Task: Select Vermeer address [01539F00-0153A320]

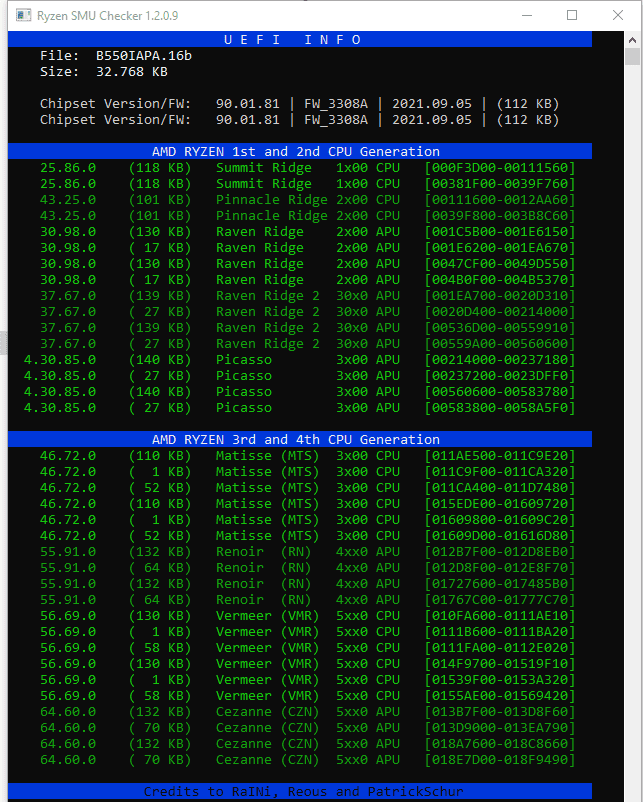Action: (500, 680)
